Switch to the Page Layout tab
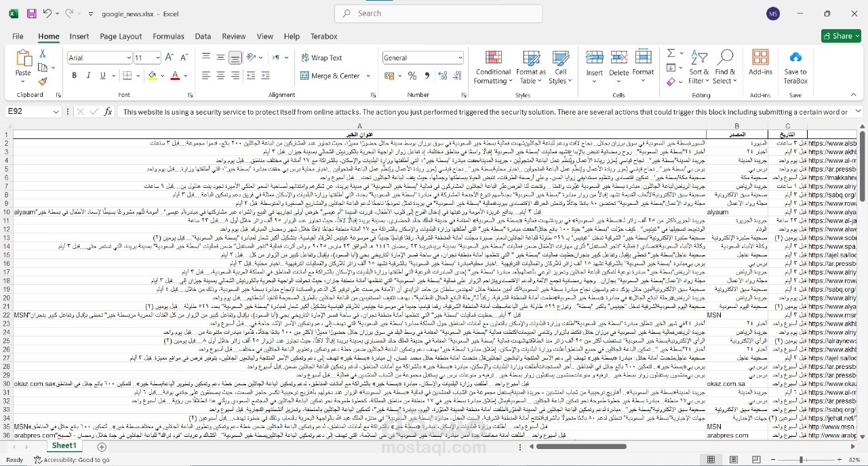The width and height of the screenshot is (868, 466). pos(121,37)
